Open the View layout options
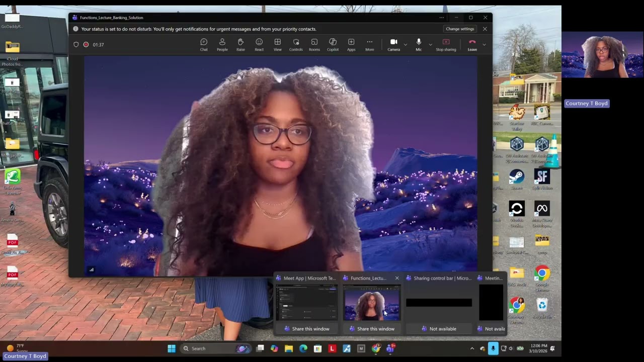644x362 pixels. point(277,45)
